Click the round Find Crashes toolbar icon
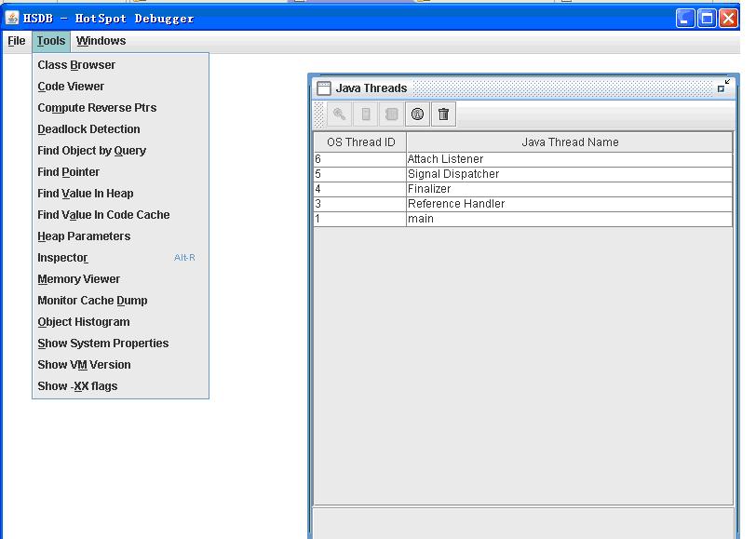 pyautogui.click(x=417, y=115)
